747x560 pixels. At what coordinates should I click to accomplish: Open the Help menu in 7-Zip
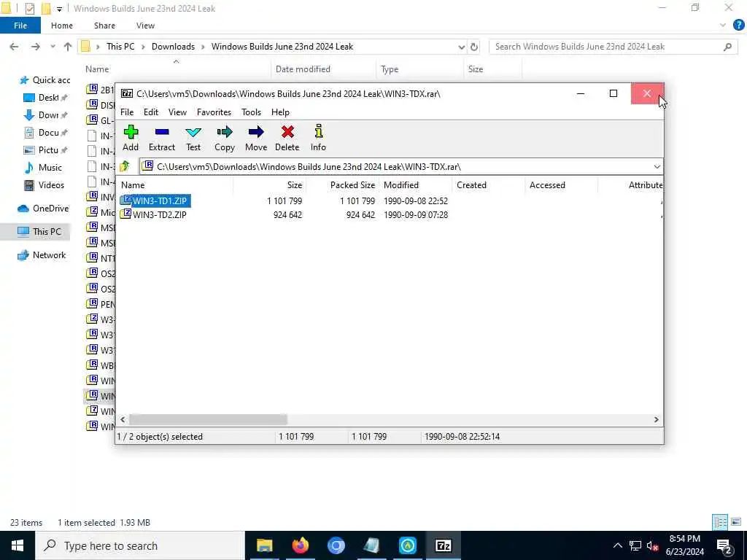(x=280, y=112)
